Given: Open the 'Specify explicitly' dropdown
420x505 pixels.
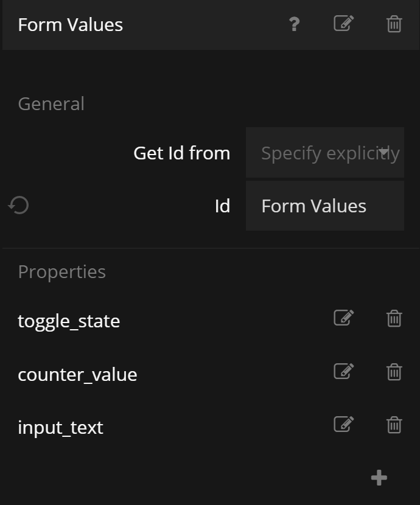Looking at the screenshot, I should [x=325, y=153].
